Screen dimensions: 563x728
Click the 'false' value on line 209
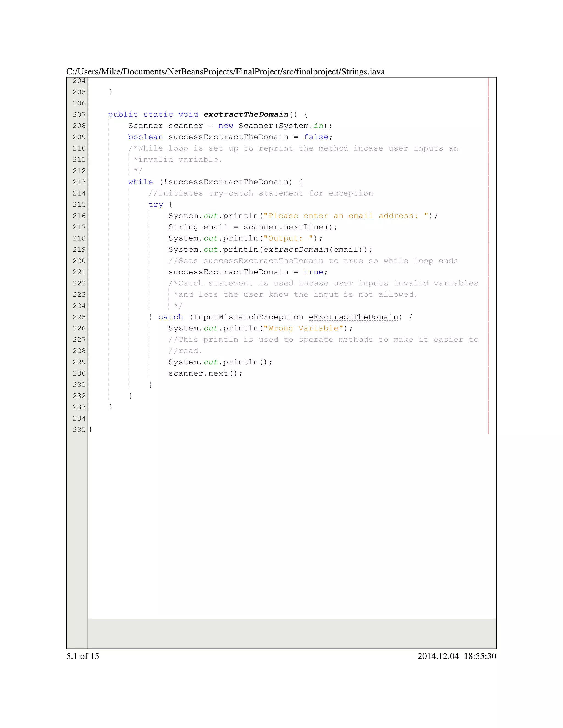point(316,137)
